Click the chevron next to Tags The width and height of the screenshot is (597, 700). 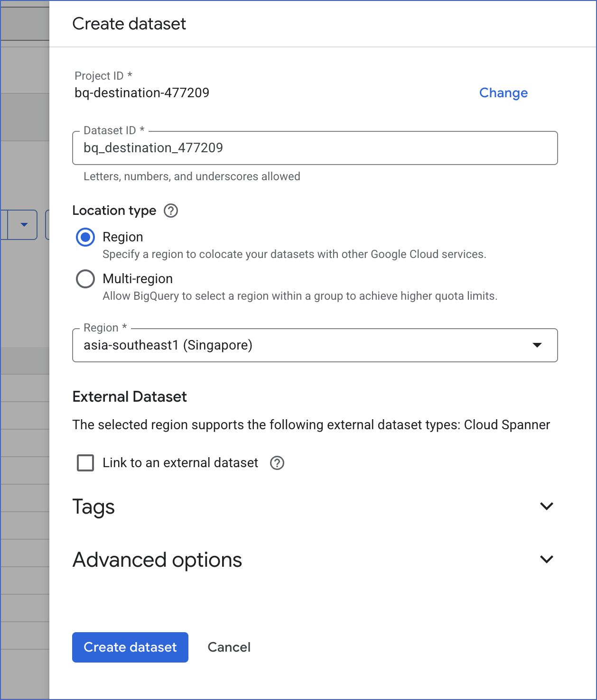pos(546,507)
